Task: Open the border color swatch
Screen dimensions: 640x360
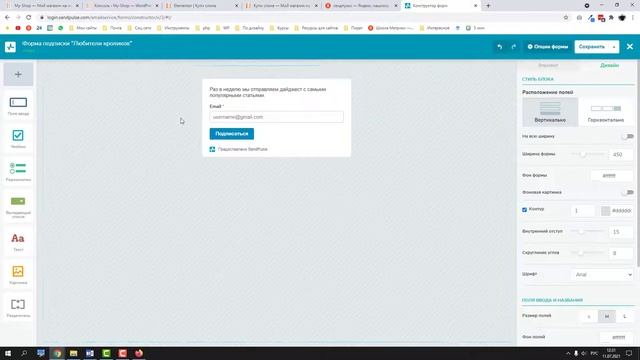Action: tap(605, 211)
